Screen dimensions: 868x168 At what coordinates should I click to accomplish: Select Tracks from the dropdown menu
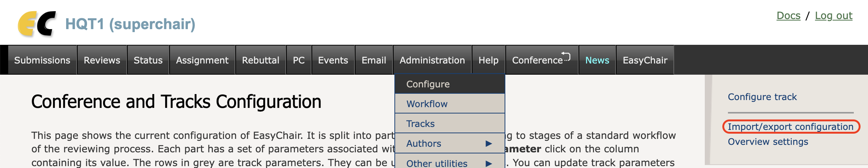pos(421,124)
